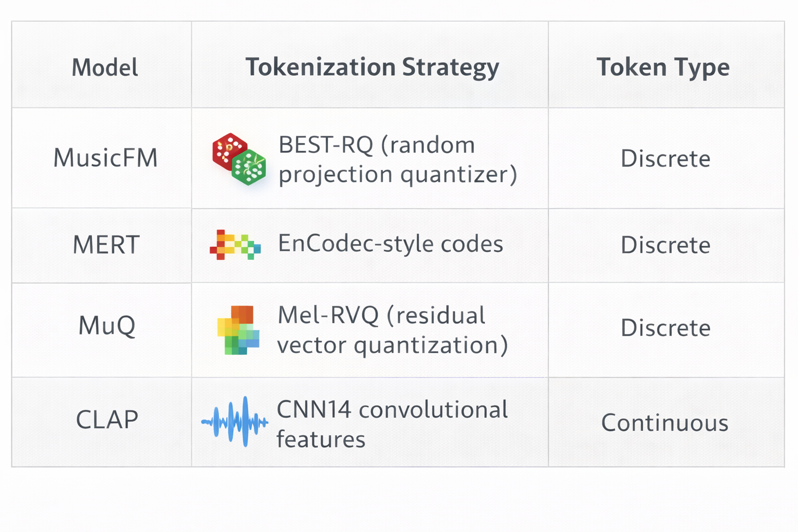
Task: Click the MuQ model cell
Action: 107,326
